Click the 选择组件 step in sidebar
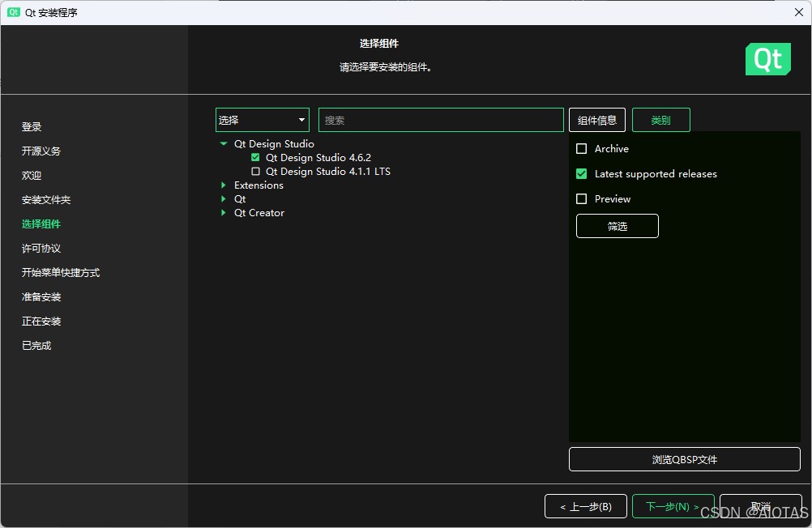This screenshot has width=812, height=528. [41, 224]
